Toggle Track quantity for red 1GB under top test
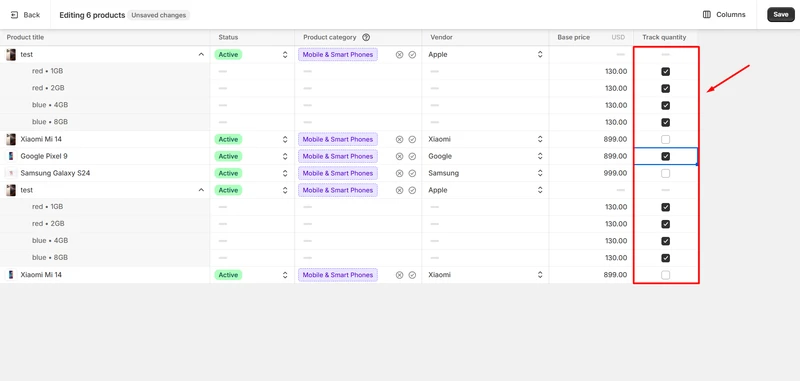 (665, 71)
